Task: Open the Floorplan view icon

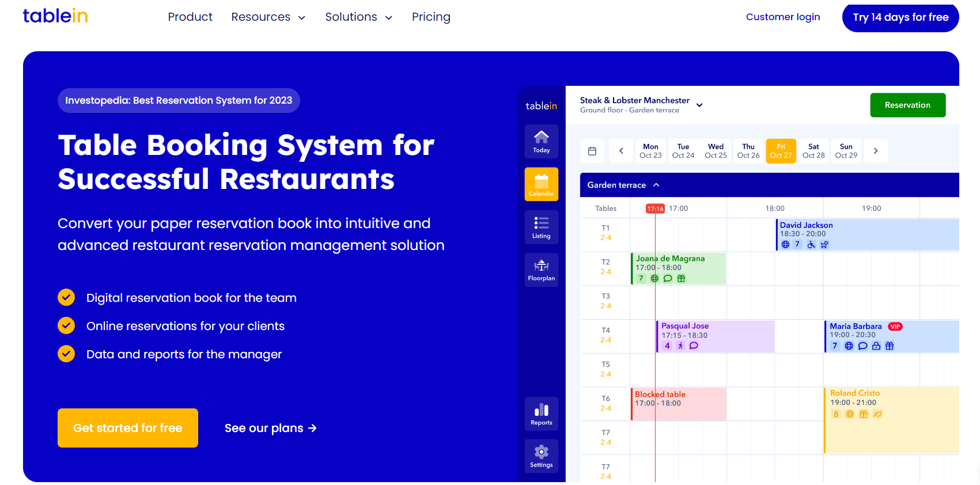Action: coord(541,270)
